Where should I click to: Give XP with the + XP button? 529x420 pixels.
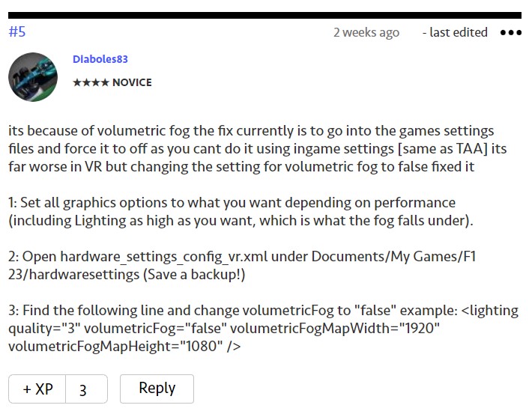click(37, 389)
